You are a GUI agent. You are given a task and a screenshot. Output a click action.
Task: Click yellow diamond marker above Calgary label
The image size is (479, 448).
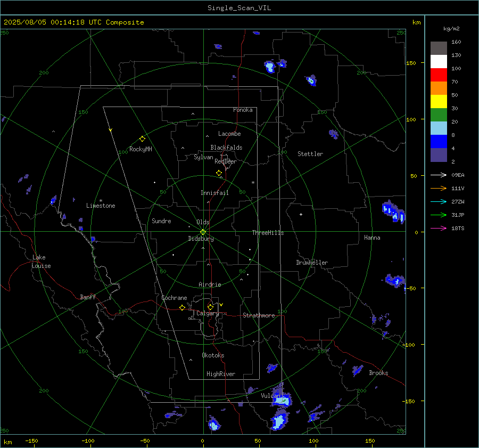tap(210, 307)
